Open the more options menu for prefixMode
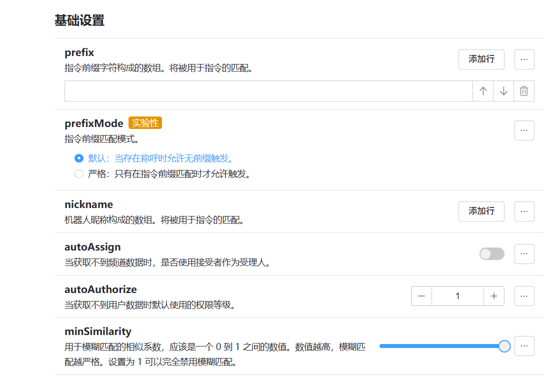Viewport: 547px width, 392px height. point(524,130)
